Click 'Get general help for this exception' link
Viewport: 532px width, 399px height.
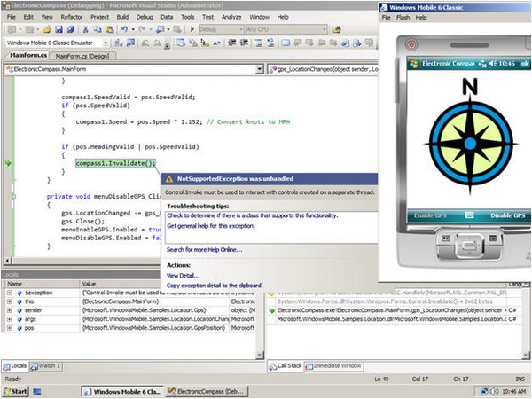tap(211, 226)
